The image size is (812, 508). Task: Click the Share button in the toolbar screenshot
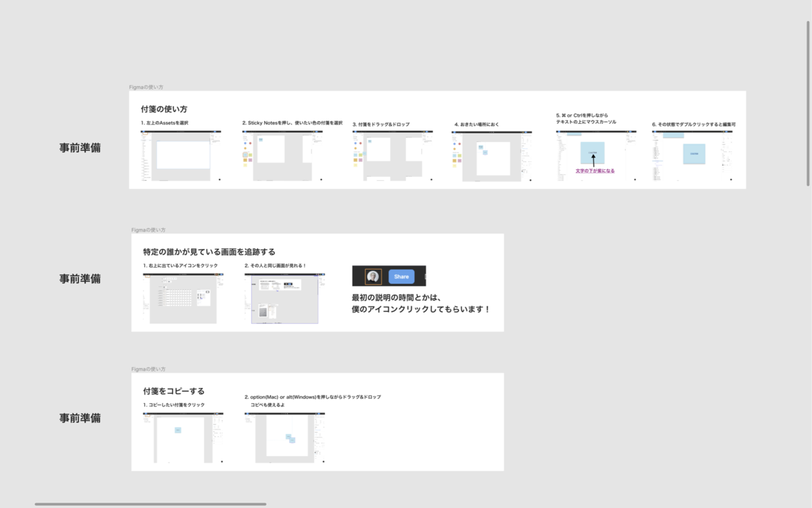coord(401,276)
